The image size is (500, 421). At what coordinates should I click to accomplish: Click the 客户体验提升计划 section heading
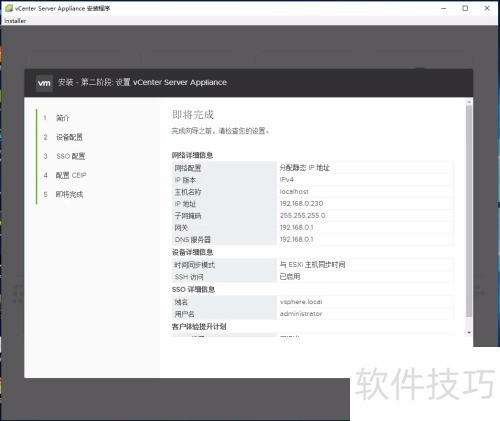click(x=199, y=327)
